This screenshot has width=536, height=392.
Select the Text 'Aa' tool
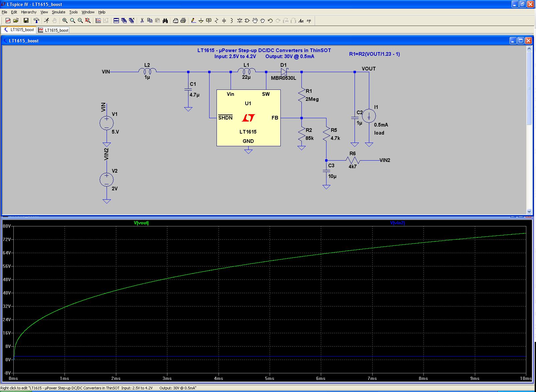[x=301, y=21]
